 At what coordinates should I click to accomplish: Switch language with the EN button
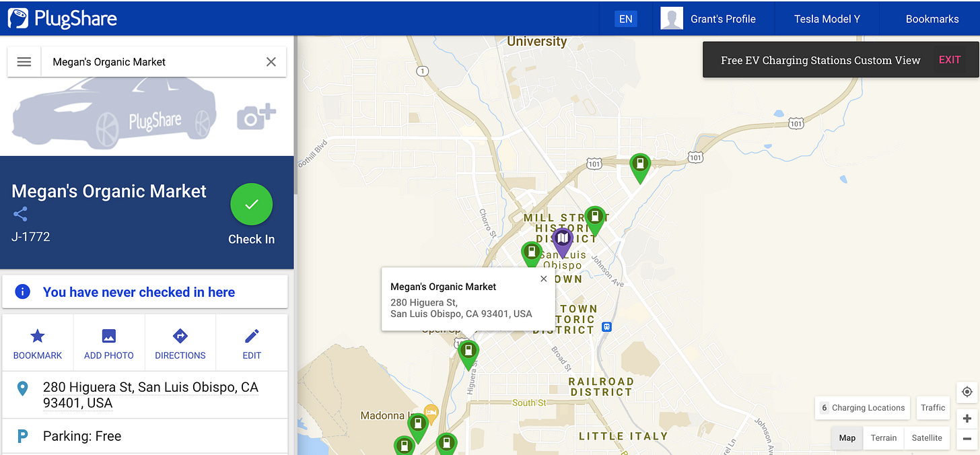626,19
